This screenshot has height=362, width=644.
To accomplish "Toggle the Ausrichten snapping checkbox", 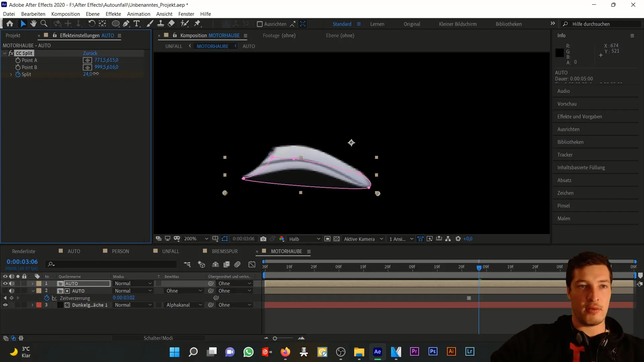I will [260, 24].
